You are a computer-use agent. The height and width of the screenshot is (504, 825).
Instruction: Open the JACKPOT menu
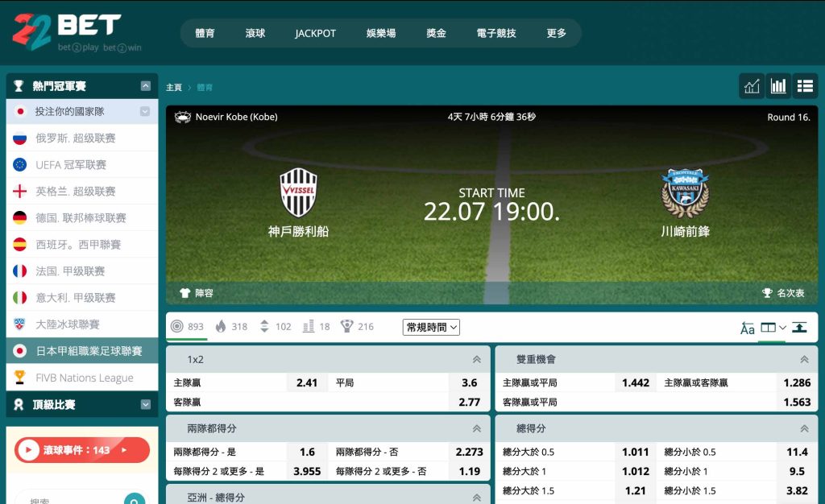(315, 33)
